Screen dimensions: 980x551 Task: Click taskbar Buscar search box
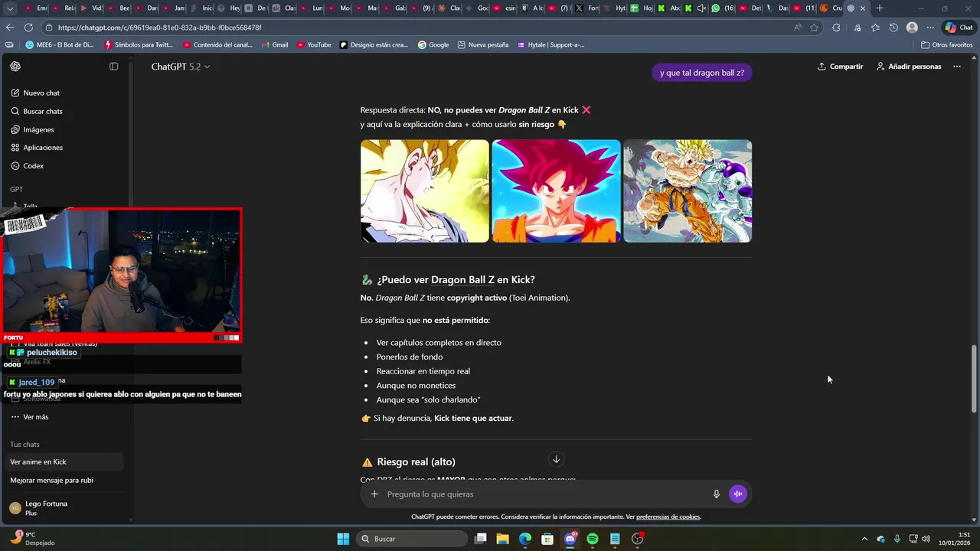pyautogui.click(x=412, y=539)
